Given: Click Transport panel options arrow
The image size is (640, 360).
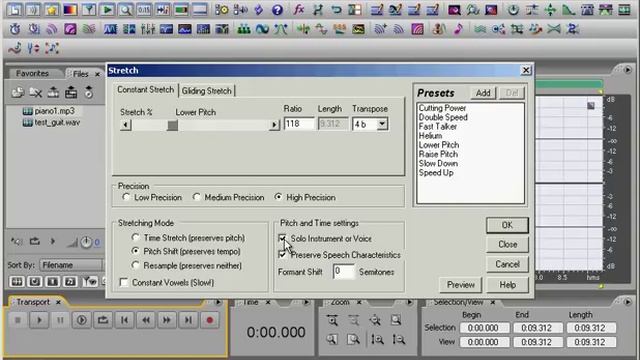Looking at the screenshot, I should [x=218, y=302].
